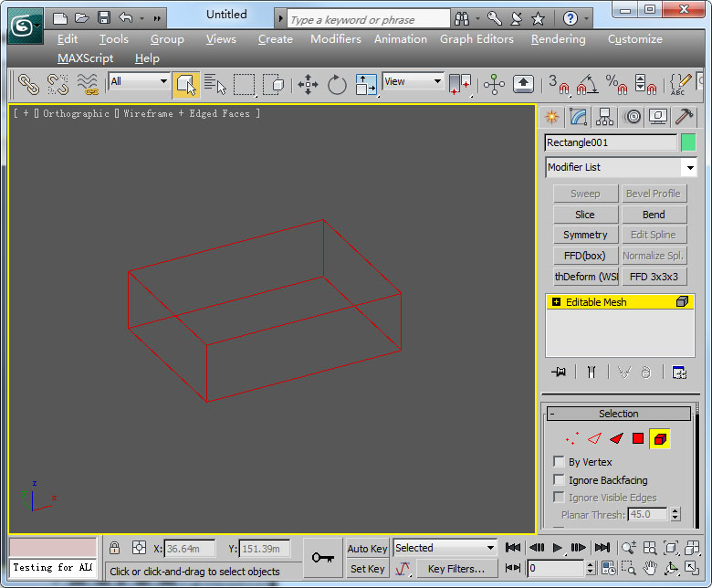Open the Motion command panel tab

click(633, 117)
